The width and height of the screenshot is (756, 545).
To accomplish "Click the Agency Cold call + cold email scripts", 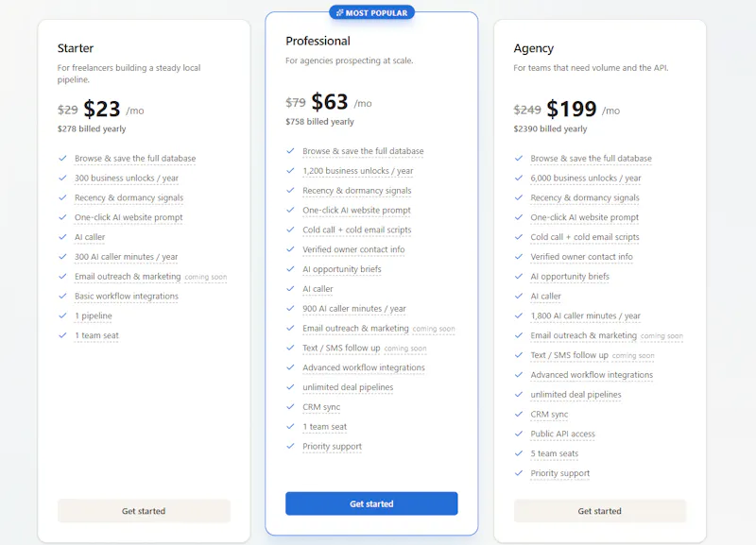I will pyautogui.click(x=585, y=237).
